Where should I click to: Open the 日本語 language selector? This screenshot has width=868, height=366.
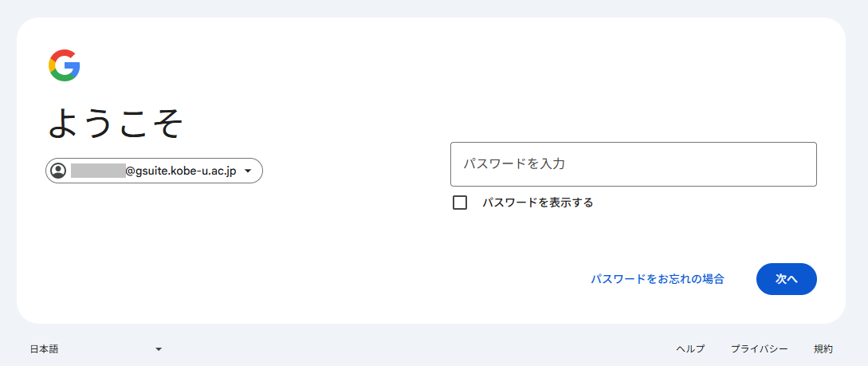[45, 349]
